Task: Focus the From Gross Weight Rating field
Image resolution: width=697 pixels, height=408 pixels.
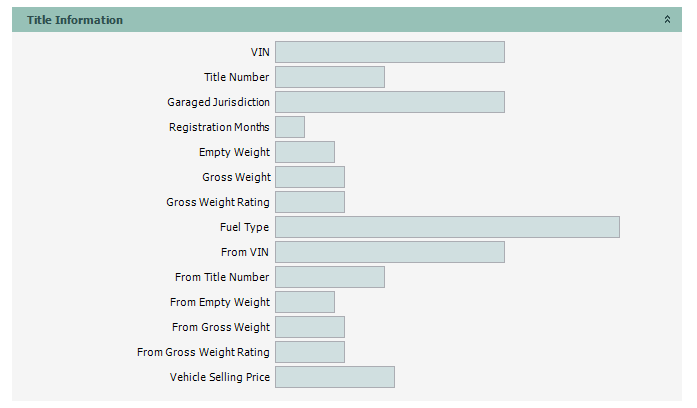Action: (309, 352)
